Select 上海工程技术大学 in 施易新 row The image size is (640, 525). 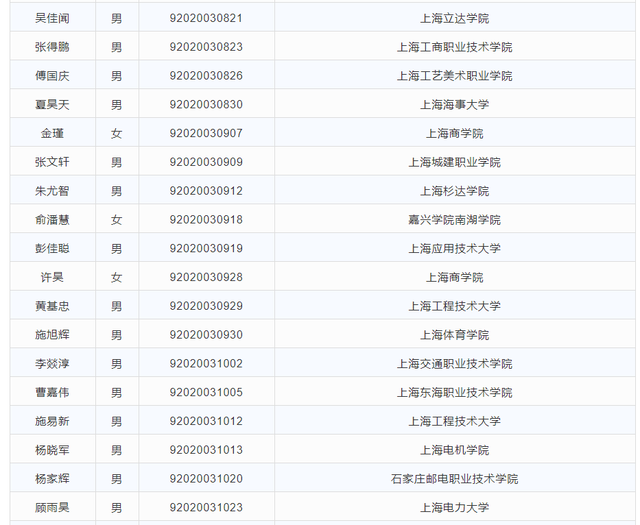click(x=455, y=421)
